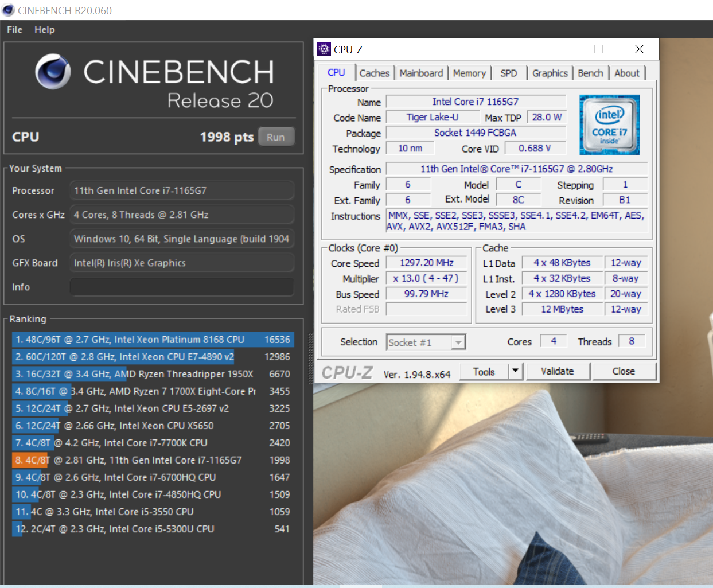Click the GFX Board field
This screenshot has height=588, width=713.
[x=182, y=263]
